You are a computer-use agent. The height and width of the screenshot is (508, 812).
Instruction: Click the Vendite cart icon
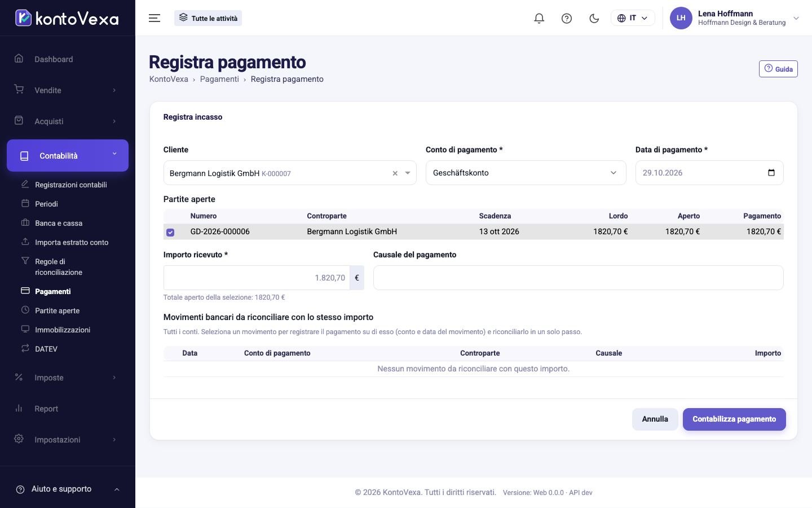point(19,90)
